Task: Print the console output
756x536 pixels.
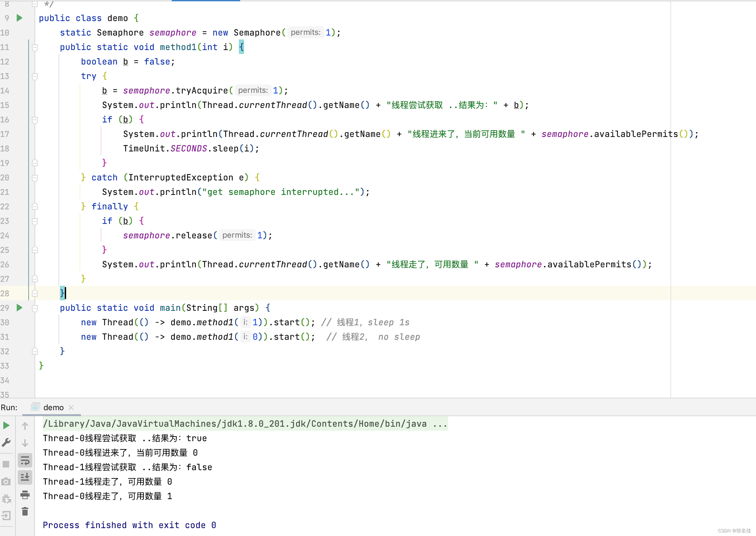Action: pyautogui.click(x=25, y=495)
